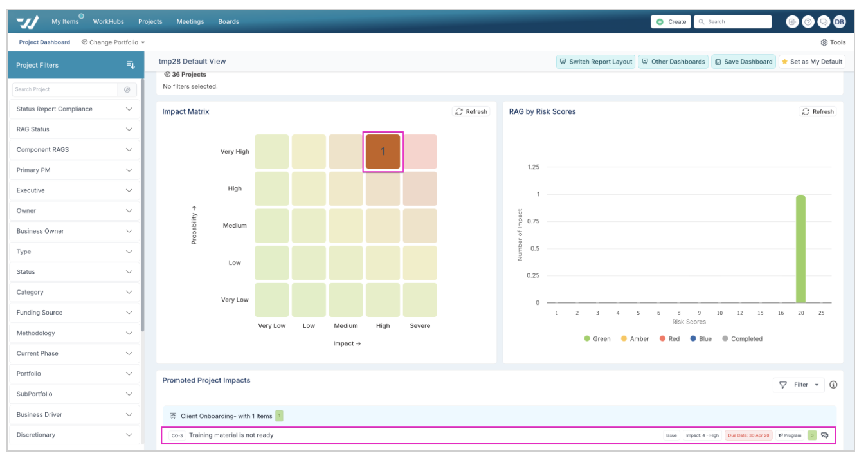Click the green plus Create button
Image resolution: width=868 pixels, height=458 pixels.
click(671, 22)
